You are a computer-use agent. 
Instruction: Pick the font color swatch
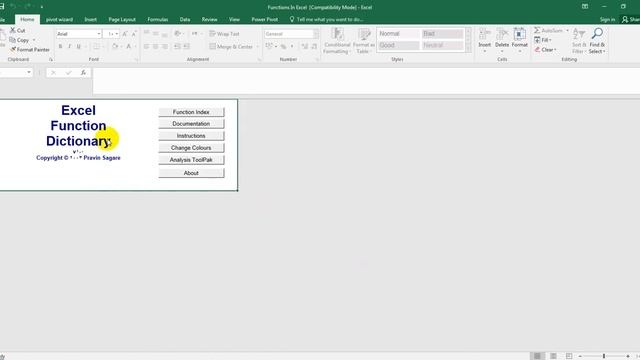pos(129,47)
